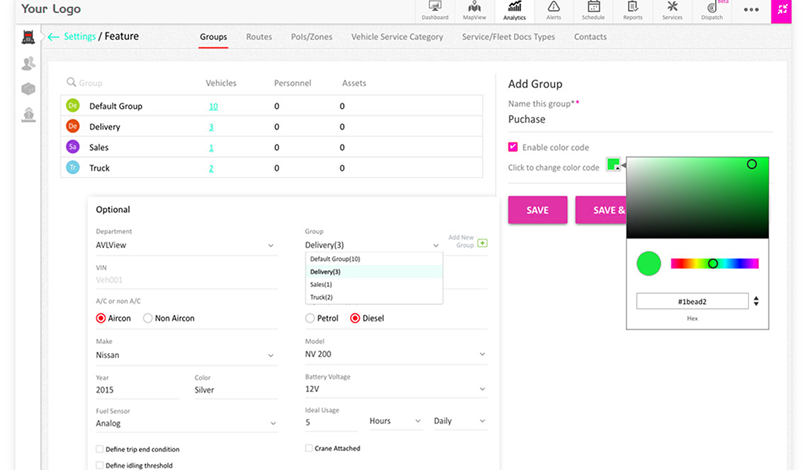Screen dimensions: 807x470
Task: Open the Default Group vehicle count link
Action: pyautogui.click(x=213, y=106)
